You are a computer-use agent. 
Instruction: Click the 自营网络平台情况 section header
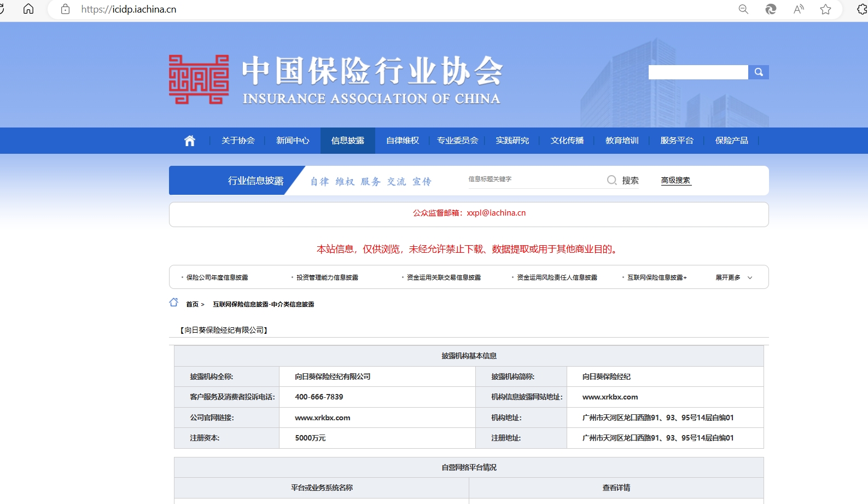tap(469, 467)
